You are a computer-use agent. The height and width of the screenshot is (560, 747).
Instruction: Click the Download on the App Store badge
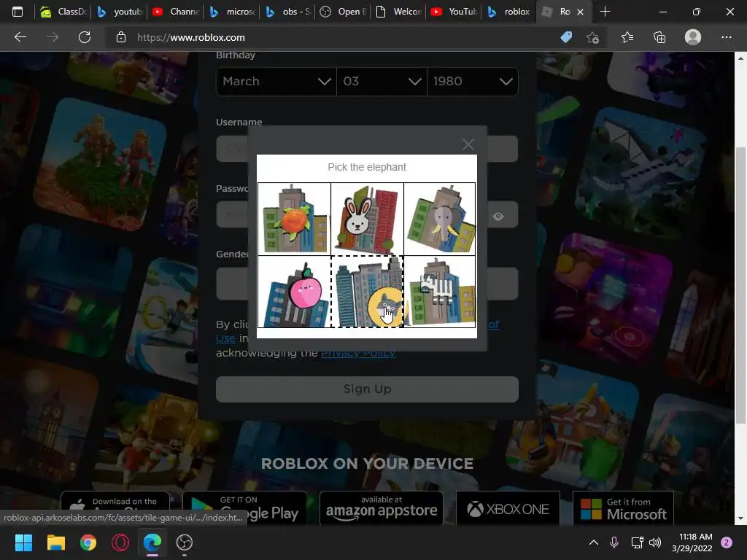[x=115, y=501]
